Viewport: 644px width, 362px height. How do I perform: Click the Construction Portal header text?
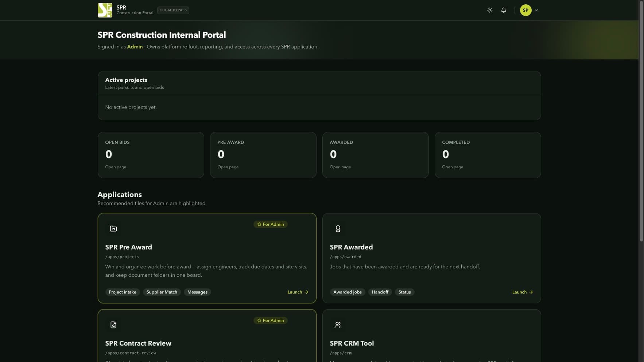(135, 13)
